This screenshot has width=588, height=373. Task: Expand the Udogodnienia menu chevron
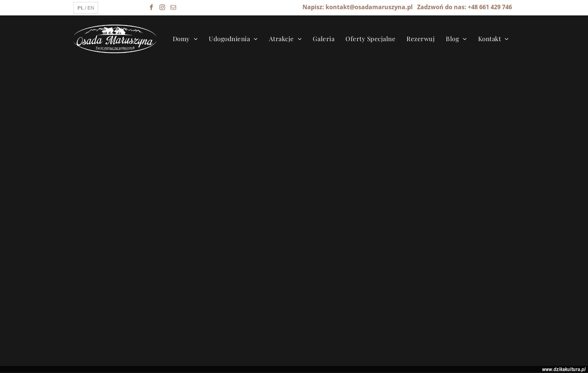click(x=256, y=39)
